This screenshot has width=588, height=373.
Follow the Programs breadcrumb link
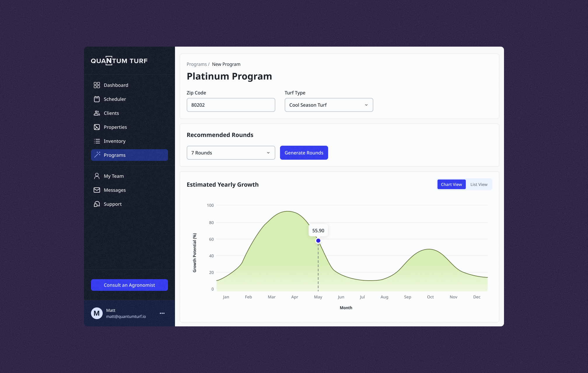click(x=197, y=64)
